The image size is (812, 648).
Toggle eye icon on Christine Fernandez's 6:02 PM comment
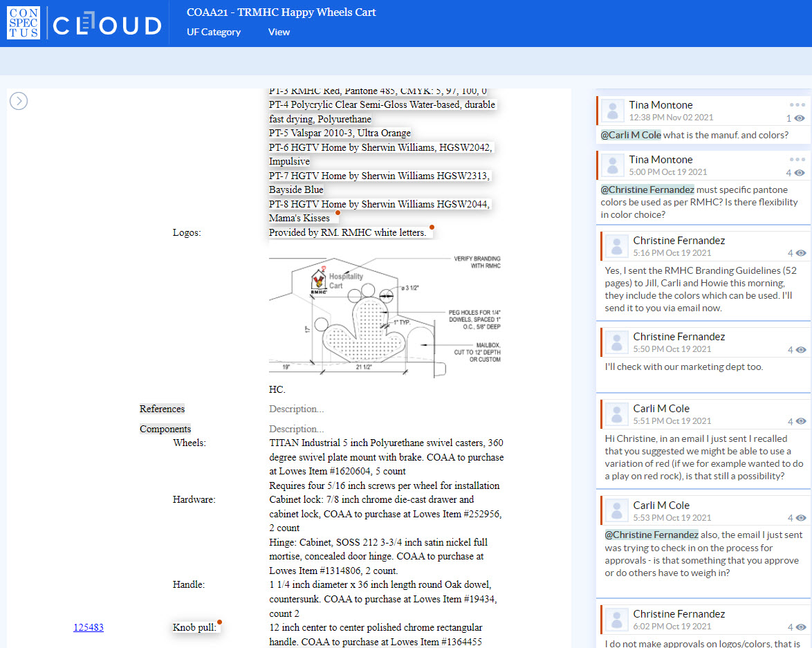point(801,627)
